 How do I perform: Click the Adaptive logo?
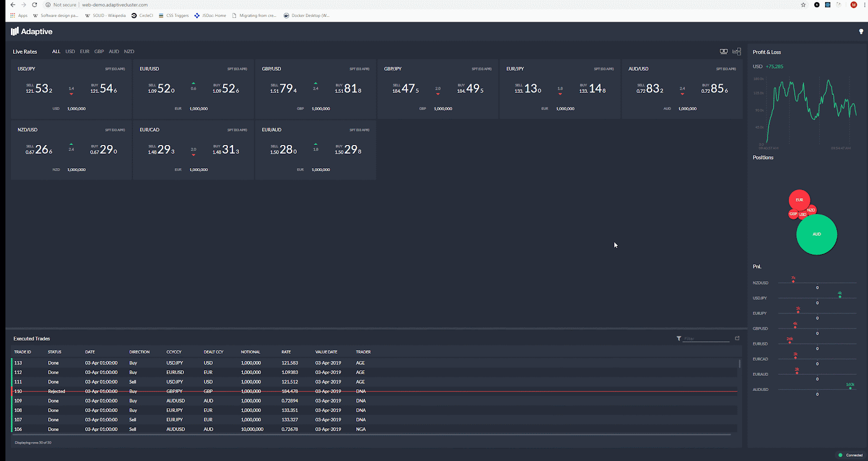coord(31,31)
